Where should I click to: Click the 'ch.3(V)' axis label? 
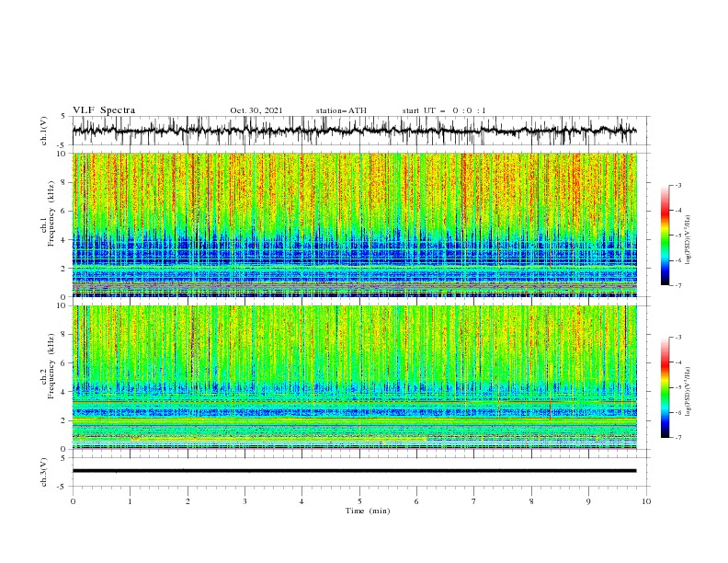click(x=44, y=472)
